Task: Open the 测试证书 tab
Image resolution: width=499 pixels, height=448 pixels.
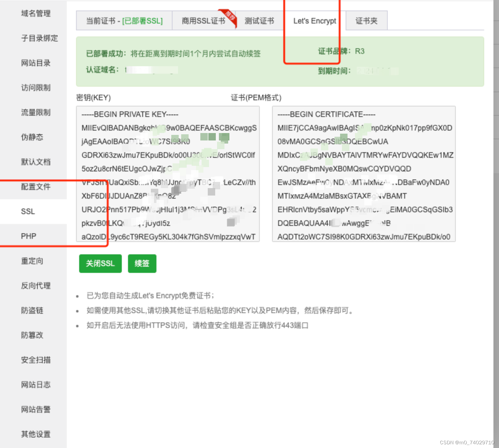Action: (x=259, y=21)
